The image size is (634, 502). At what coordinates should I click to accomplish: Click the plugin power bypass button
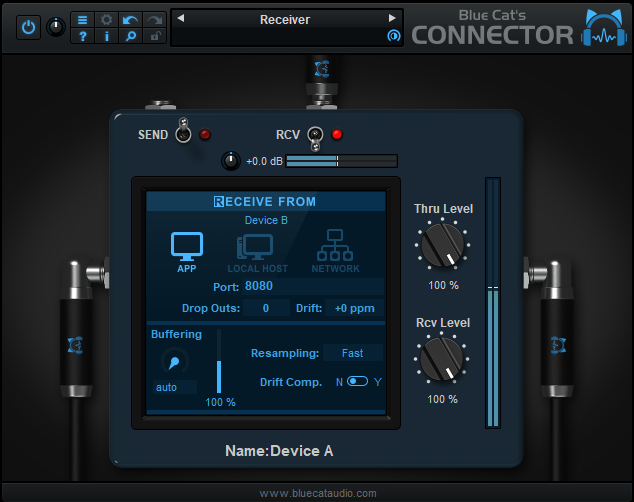pyautogui.click(x=28, y=27)
